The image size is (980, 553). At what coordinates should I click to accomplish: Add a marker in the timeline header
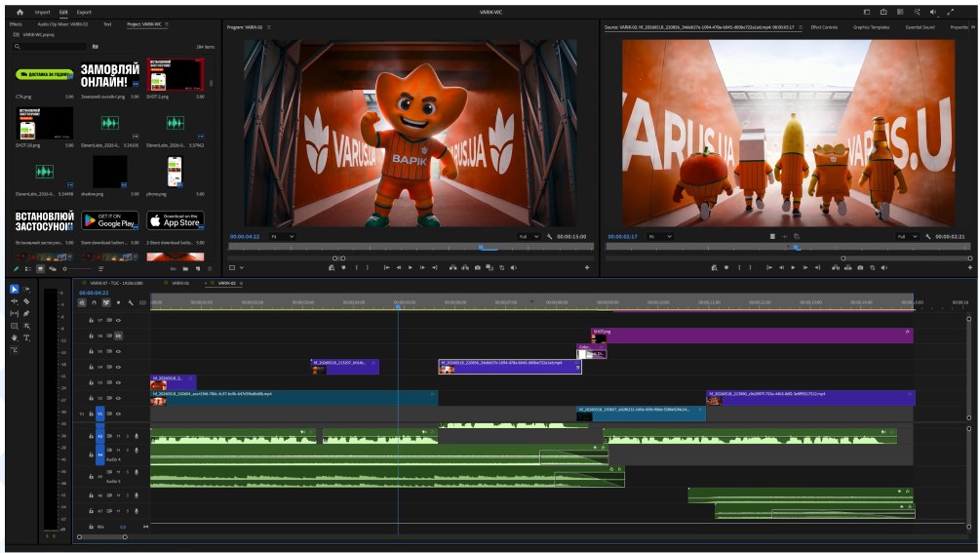[118, 303]
